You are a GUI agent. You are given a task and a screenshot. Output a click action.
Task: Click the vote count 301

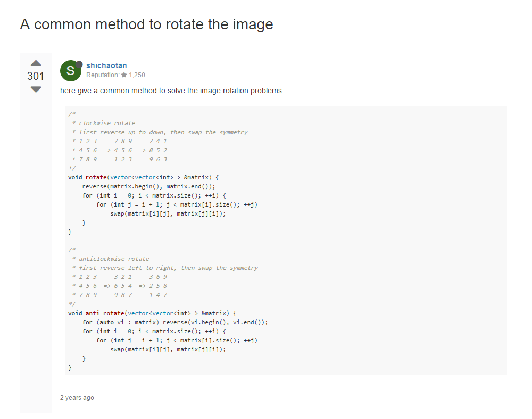click(36, 76)
